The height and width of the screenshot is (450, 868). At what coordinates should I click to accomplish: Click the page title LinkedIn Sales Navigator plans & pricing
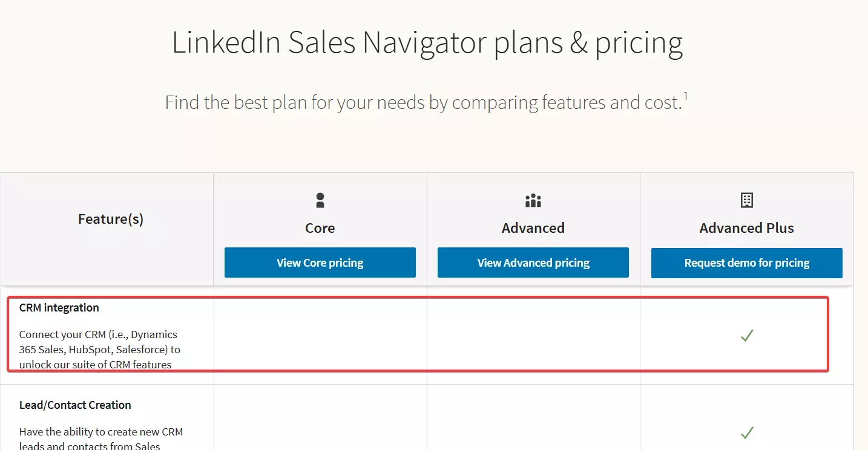(428, 42)
